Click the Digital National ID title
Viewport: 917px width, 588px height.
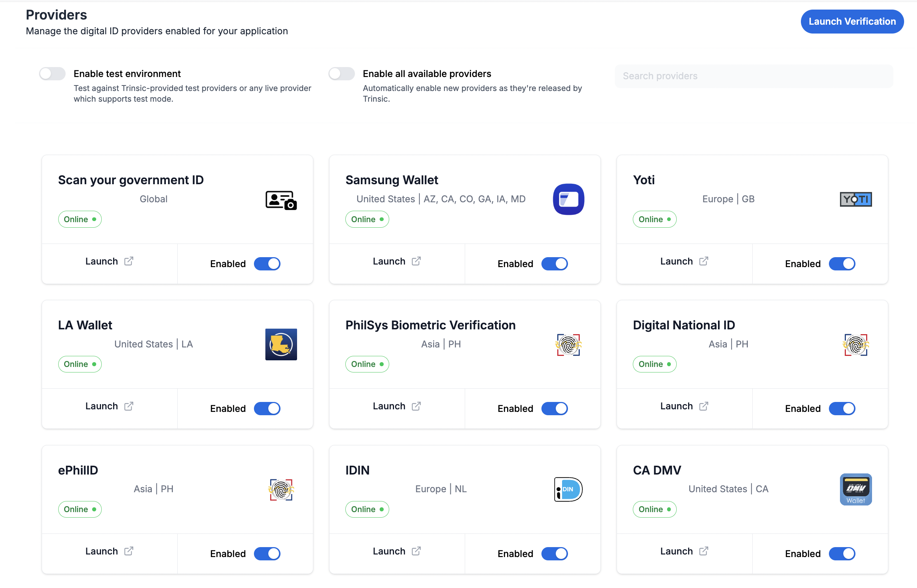(684, 325)
